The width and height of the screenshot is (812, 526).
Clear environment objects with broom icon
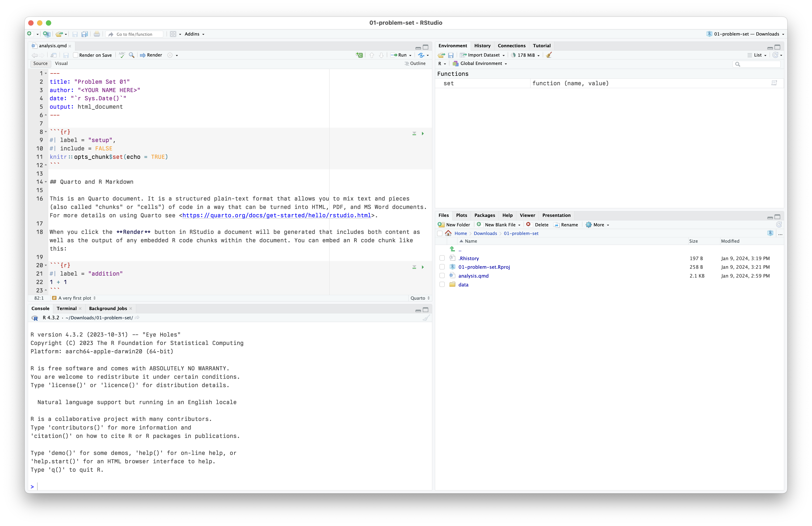coord(549,55)
